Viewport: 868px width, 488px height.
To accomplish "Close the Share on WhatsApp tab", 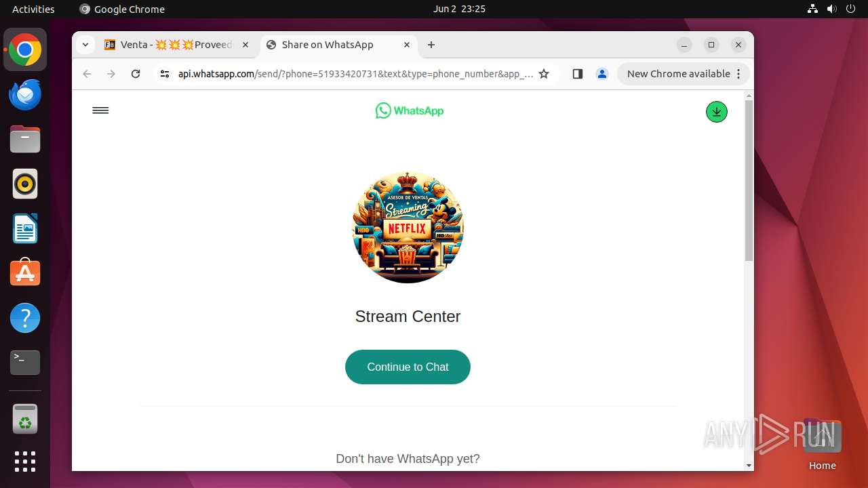I will [x=407, y=45].
